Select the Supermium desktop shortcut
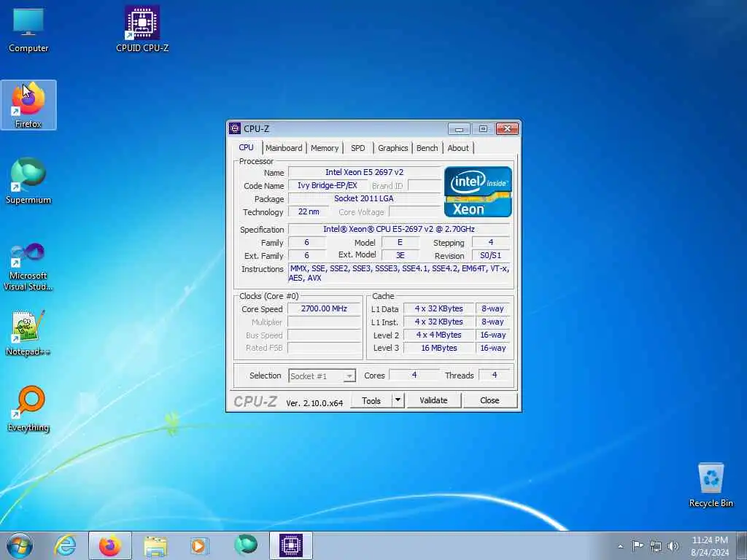Image resolution: width=747 pixels, height=560 pixels. (28, 181)
